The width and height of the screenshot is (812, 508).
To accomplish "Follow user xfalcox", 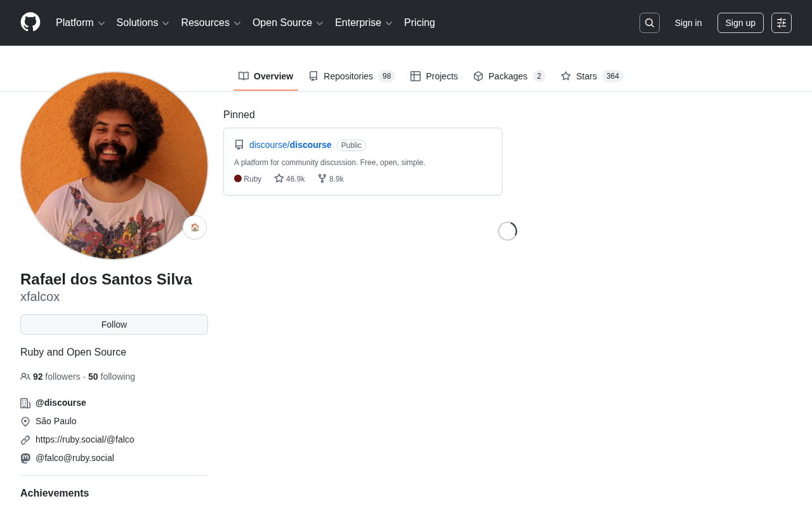I will [x=114, y=324].
